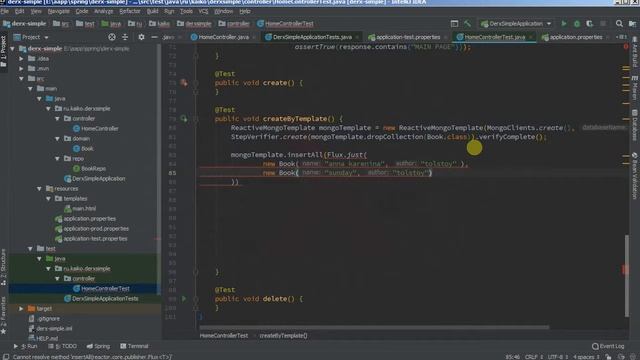The width and height of the screenshot is (640, 360).
Task: Toggle Bean Validation side tool button
Action: (x=635, y=176)
